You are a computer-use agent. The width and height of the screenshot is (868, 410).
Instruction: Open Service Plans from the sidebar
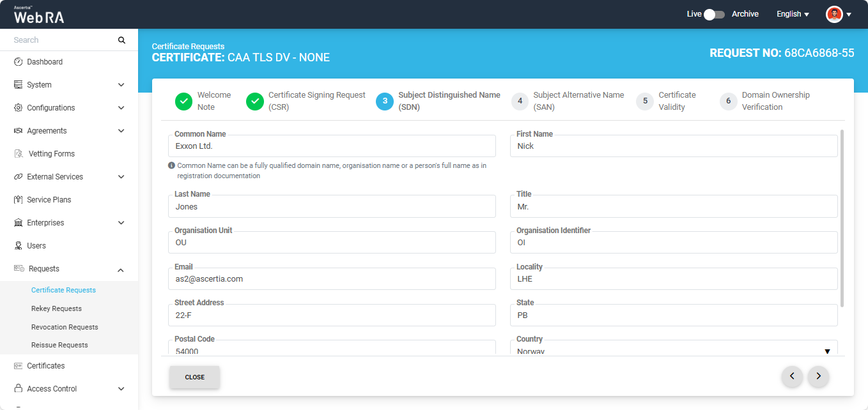tap(49, 200)
